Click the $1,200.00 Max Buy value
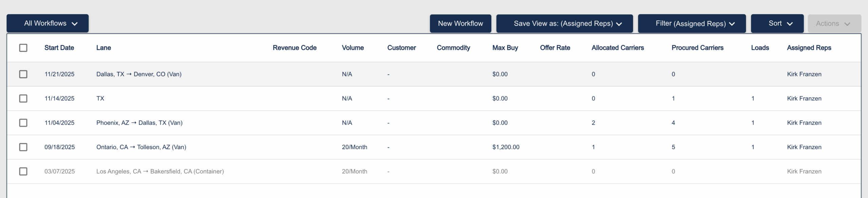Viewport: 868px width, 198px height. point(506,147)
